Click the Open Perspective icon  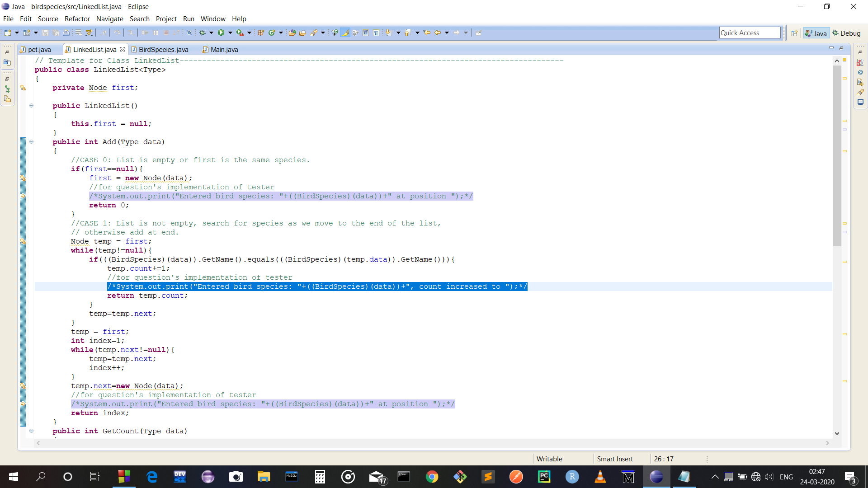(x=794, y=33)
